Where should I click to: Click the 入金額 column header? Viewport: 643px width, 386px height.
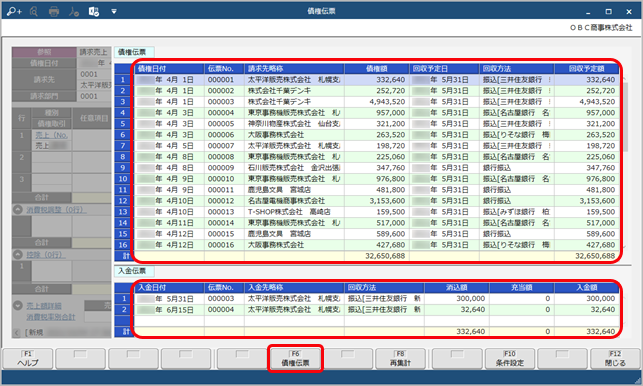coord(586,288)
